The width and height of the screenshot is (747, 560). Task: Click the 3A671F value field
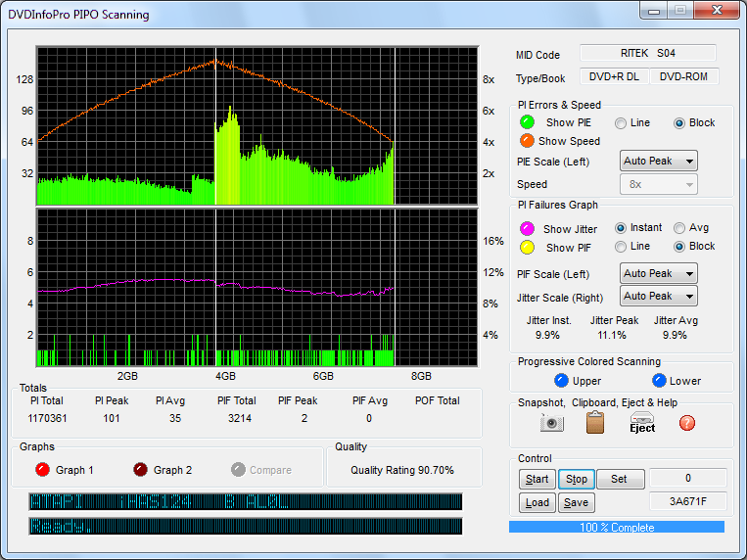[x=688, y=501]
